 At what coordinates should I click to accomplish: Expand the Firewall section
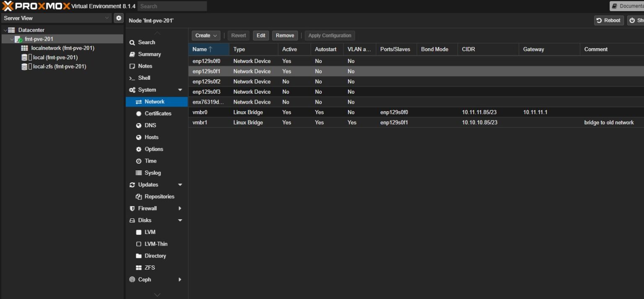click(x=148, y=208)
